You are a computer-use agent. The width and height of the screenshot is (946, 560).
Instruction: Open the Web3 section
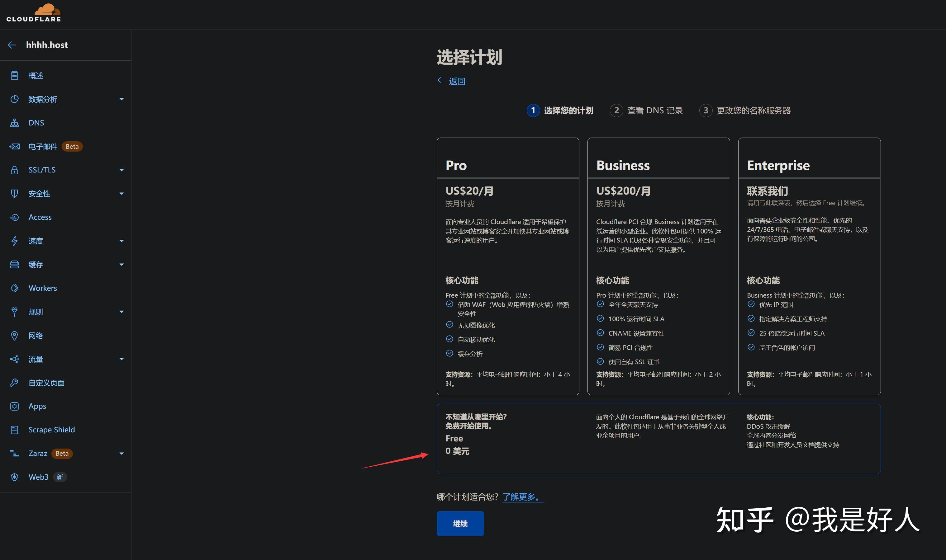point(38,477)
